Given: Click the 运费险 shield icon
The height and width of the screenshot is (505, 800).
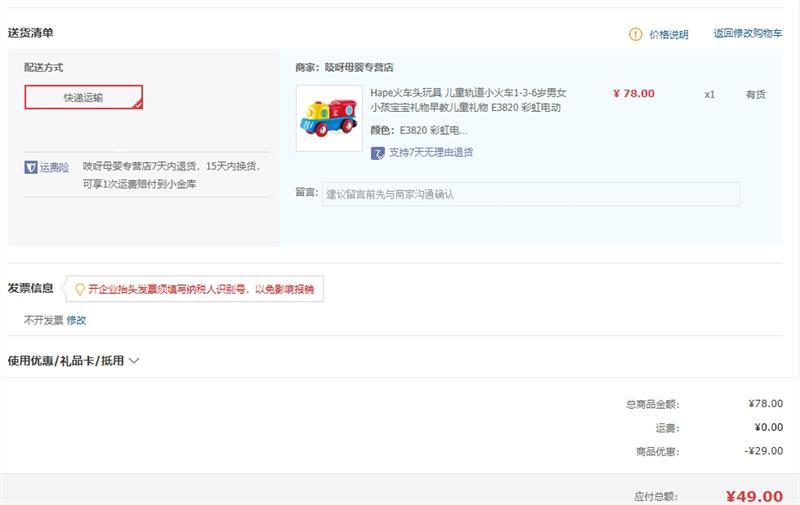Looking at the screenshot, I should pyautogui.click(x=31, y=167).
